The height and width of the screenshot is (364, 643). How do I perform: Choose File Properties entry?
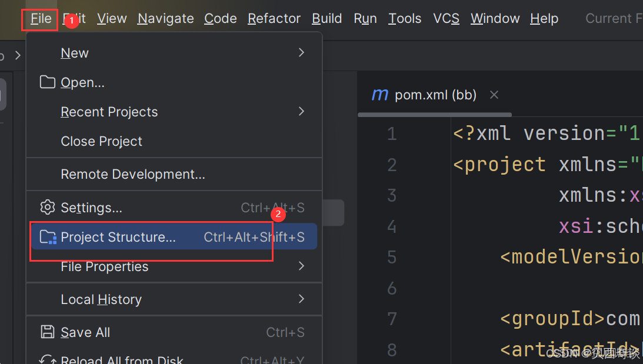click(x=174, y=266)
